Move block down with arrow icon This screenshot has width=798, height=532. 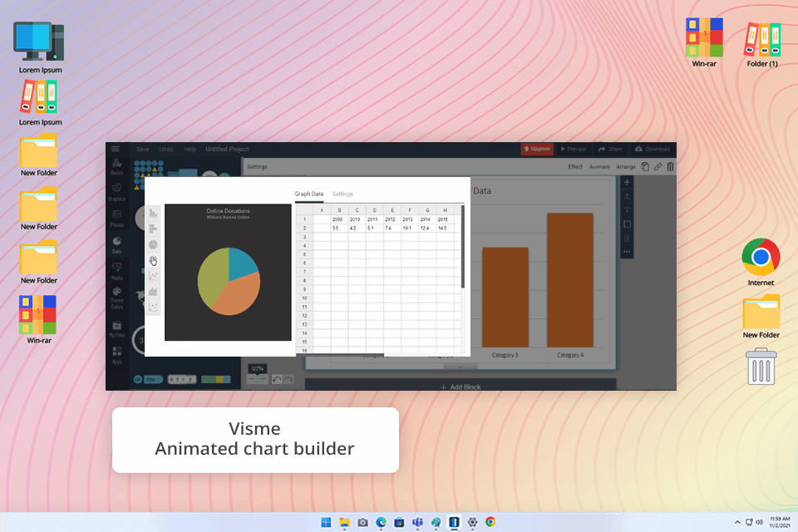(627, 209)
